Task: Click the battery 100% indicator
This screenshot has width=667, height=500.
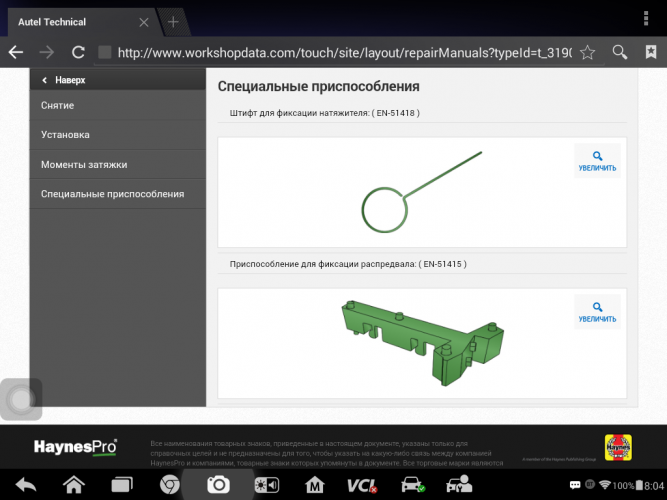Action: [628, 486]
